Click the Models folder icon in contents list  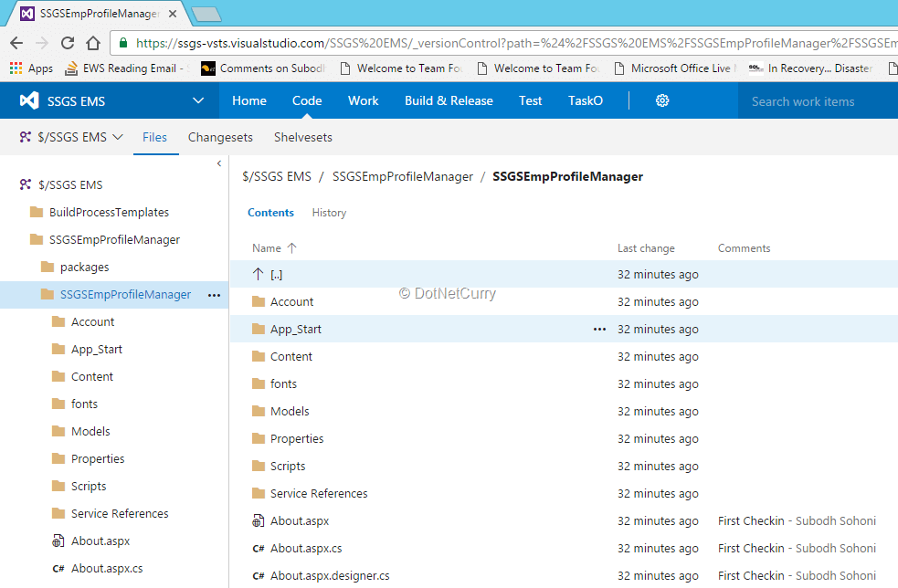[259, 411]
